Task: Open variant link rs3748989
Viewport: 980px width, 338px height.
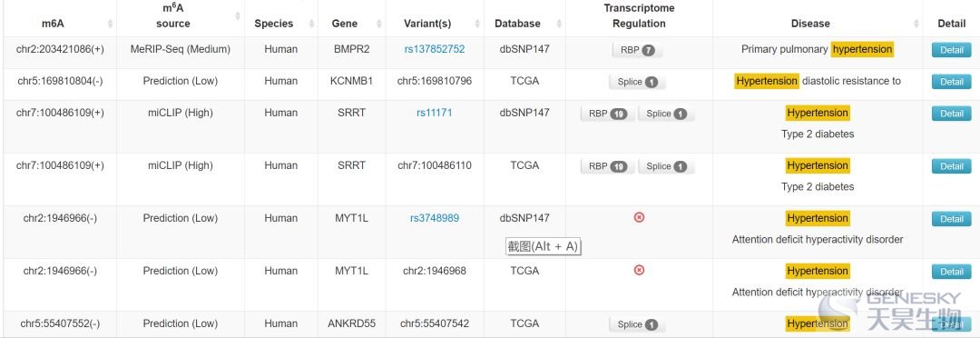Action: pos(435,218)
